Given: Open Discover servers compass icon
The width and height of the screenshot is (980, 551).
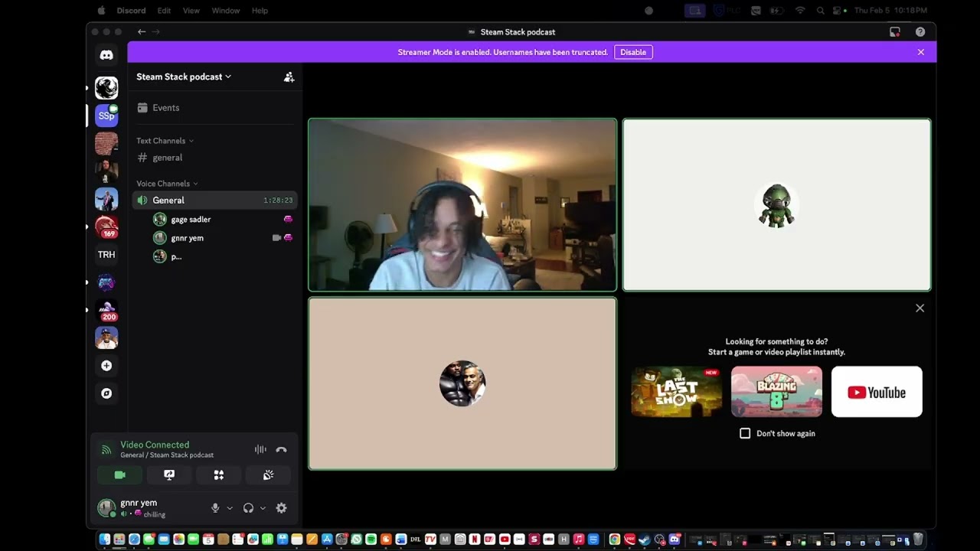Looking at the screenshot, I should (x=106, y=393).
